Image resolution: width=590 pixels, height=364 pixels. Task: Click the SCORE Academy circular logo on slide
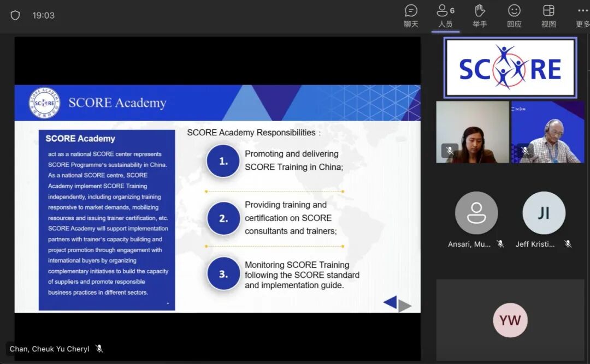[x=45, y=103]
